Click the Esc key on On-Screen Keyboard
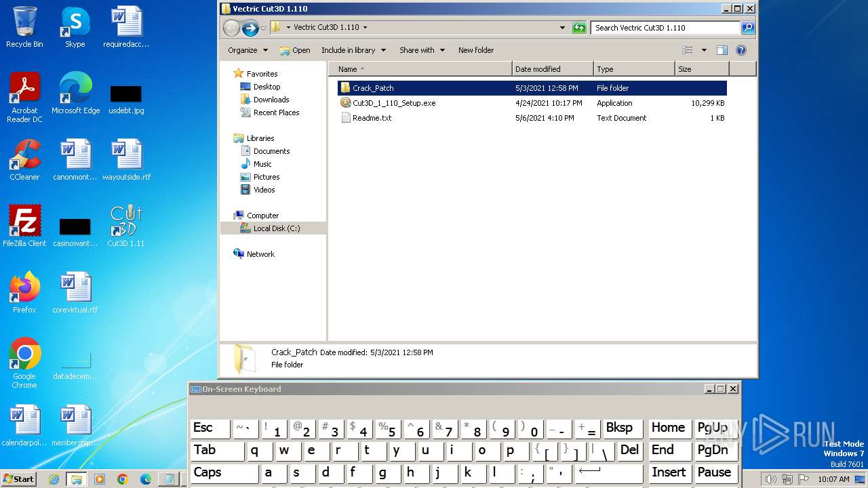 (x=210, y=428)
